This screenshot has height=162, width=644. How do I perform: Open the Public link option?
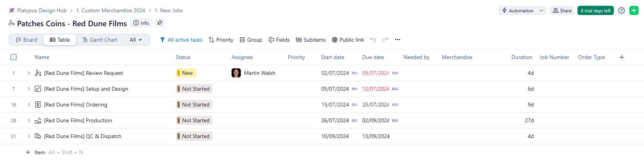click(348, 40)
